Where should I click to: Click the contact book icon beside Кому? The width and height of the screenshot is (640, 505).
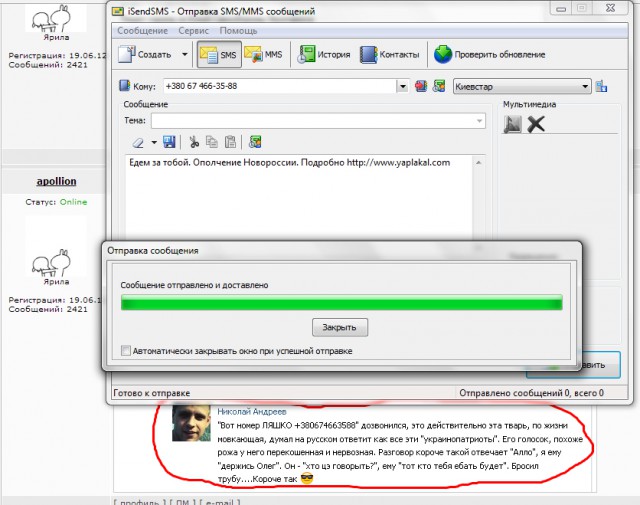click(124, 86)
